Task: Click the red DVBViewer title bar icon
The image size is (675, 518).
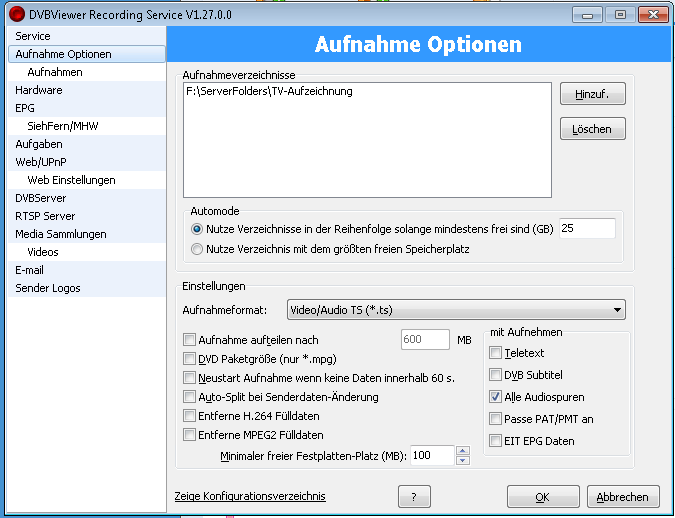Action: [x=17, y=14]
